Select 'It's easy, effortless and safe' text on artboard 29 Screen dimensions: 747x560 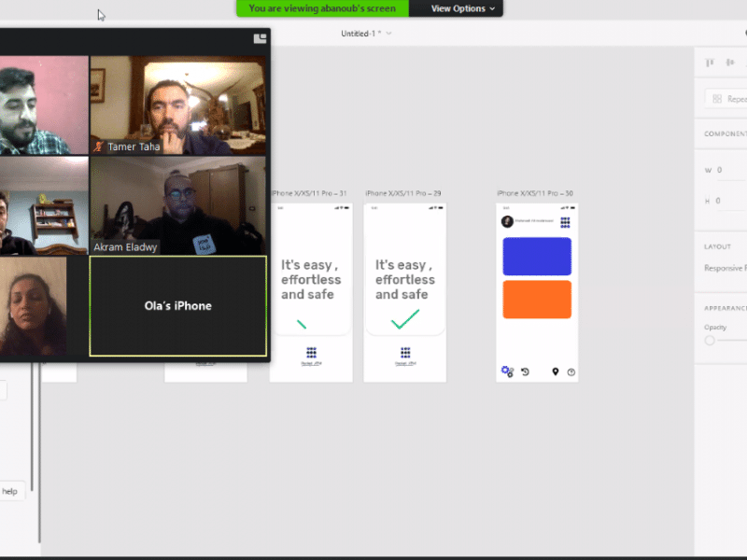[x=405, y=279]
